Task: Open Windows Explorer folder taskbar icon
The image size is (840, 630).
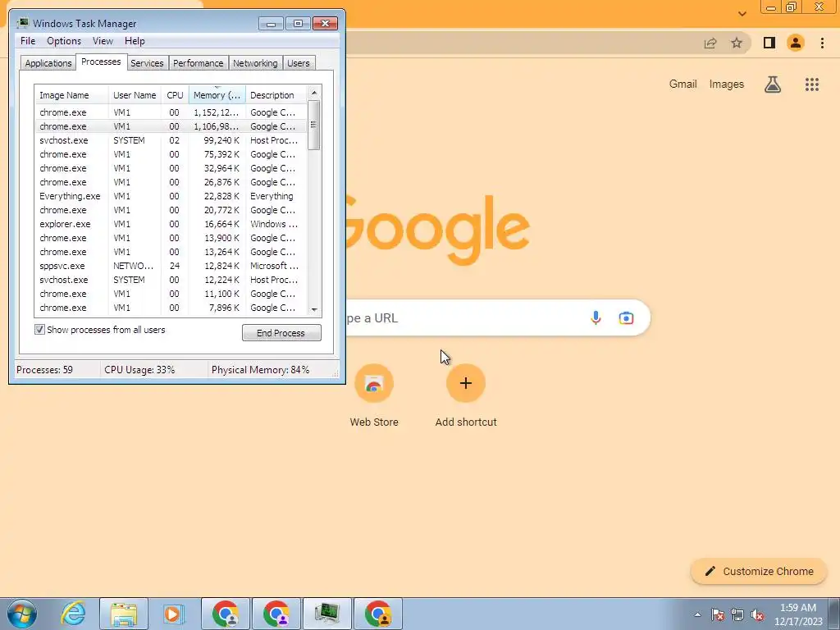Action: point(124,614)
